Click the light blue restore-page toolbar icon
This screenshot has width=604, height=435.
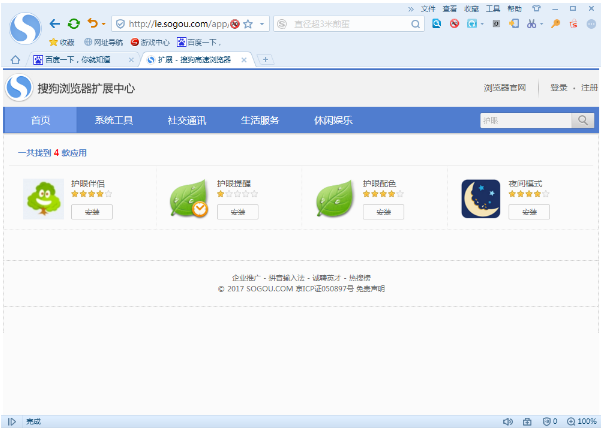(471, 24)
